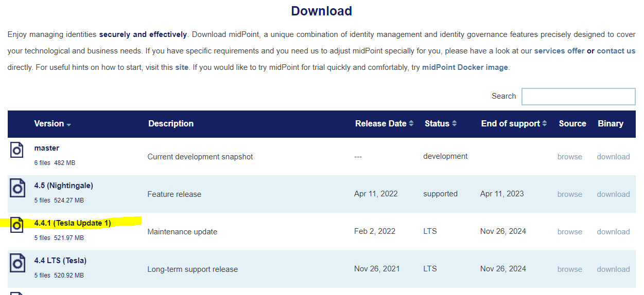Screen dimensions: 644x295
Task: Open the contact us link
Action: click(616, 51)
